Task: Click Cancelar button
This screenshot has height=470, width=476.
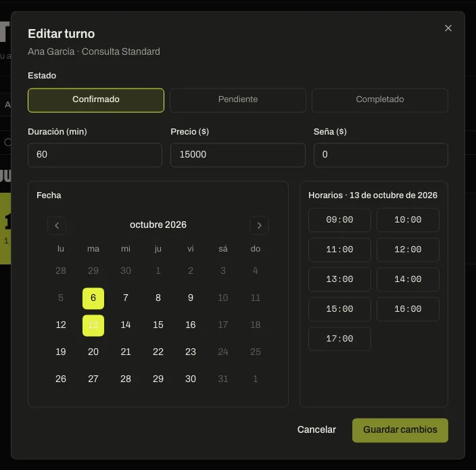Action: [x=316, y=429]
